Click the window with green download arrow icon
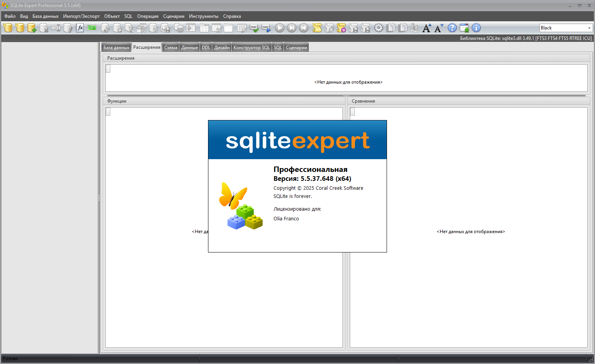595x364 pixels. tap(464, 28)
